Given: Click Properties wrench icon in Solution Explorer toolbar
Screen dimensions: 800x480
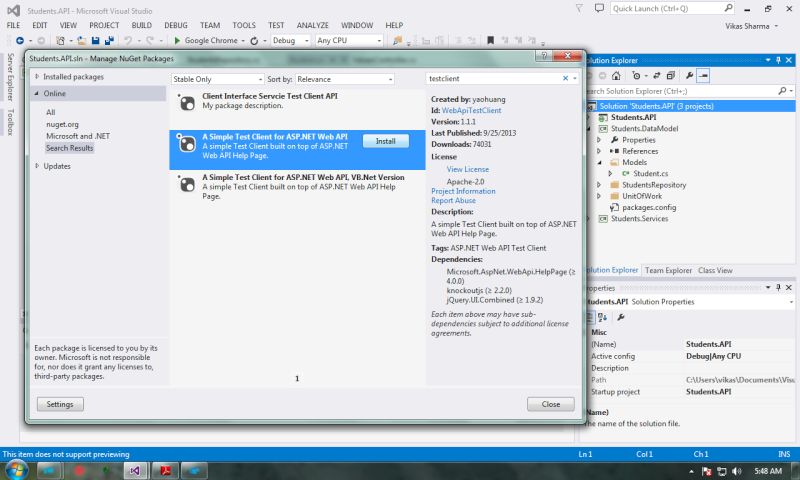Looking at the screenshot, I should [x=689, y=75].
